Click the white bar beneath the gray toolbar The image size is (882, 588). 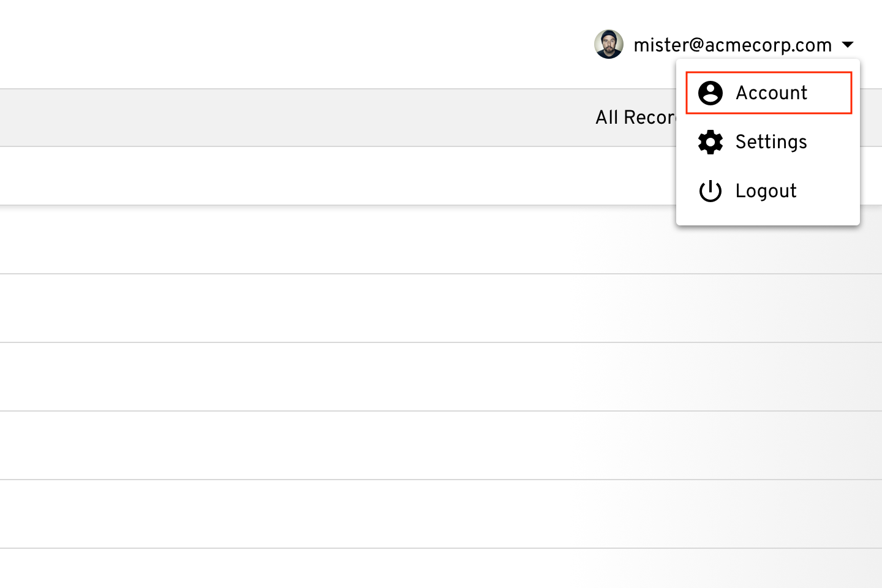337,176
